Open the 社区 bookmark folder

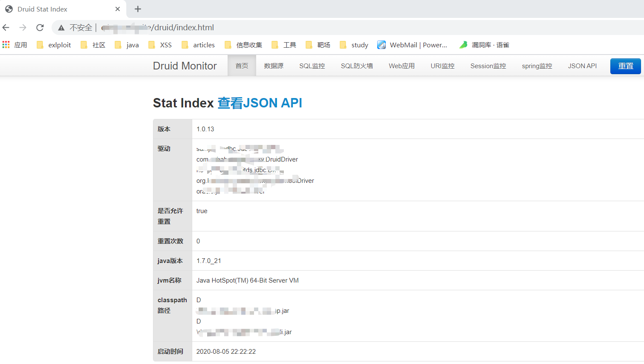(93, 45)
